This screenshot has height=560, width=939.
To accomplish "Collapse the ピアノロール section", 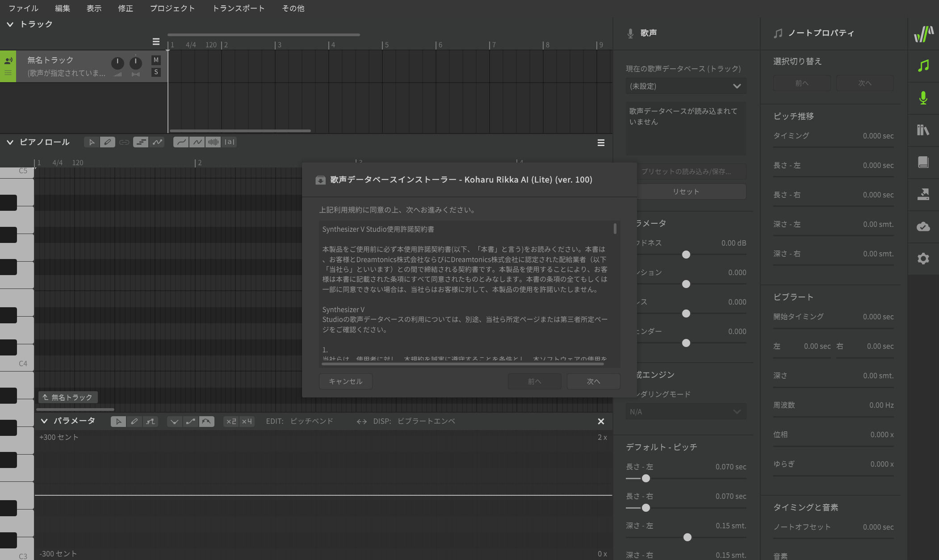I will point(10,142).
